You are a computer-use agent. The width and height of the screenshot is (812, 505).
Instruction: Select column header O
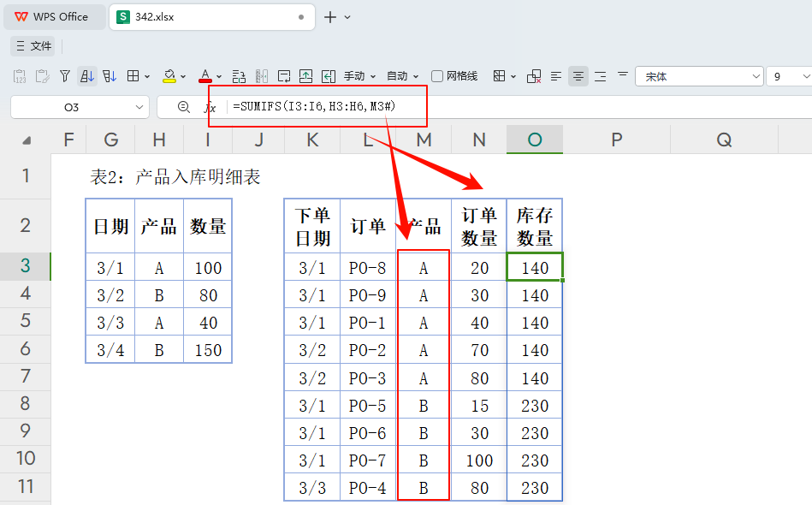pos(535,140)
